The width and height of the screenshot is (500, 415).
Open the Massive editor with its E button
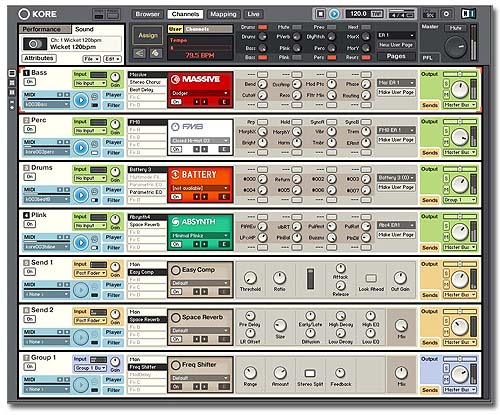tap(224, 102)
